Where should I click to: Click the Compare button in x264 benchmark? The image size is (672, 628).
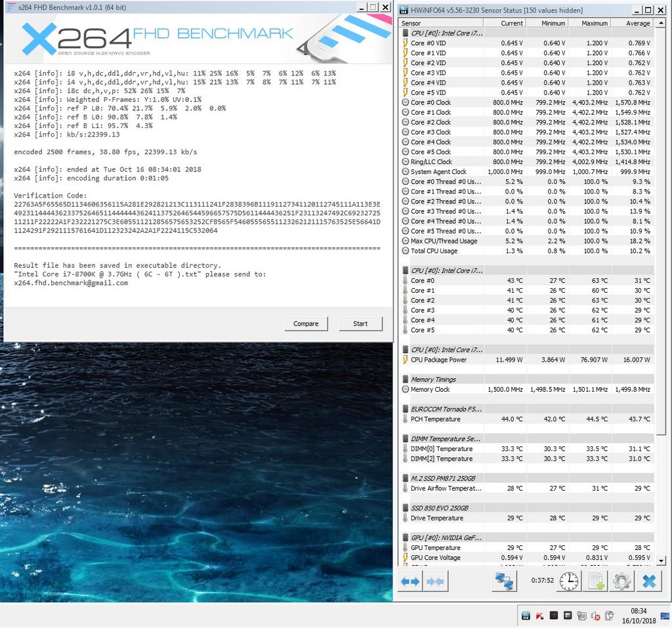[x=306, y=324]
